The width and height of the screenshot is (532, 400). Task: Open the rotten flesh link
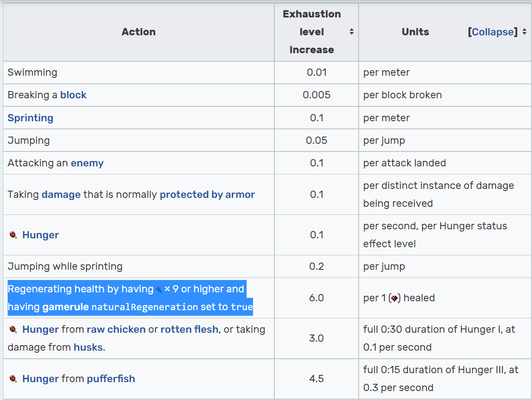coord(190,329)
